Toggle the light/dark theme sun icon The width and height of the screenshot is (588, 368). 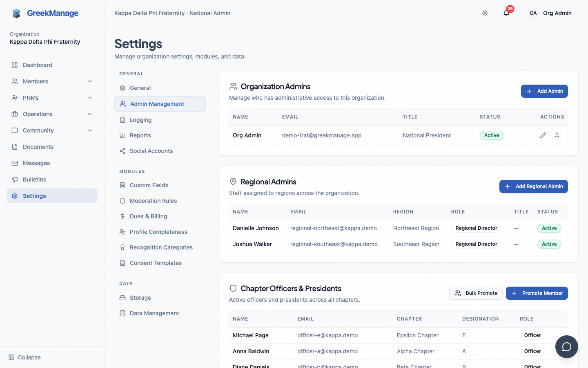[485, 13]
